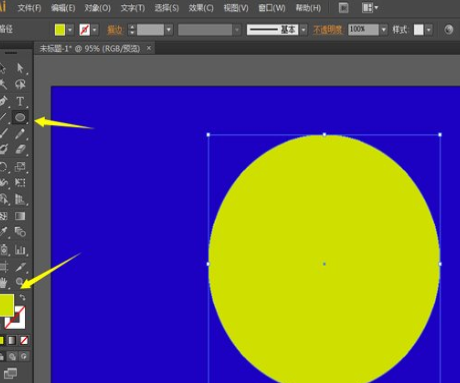Open the stroke weight dropdown
Screen dimensions: 460x383
(169, 30)
